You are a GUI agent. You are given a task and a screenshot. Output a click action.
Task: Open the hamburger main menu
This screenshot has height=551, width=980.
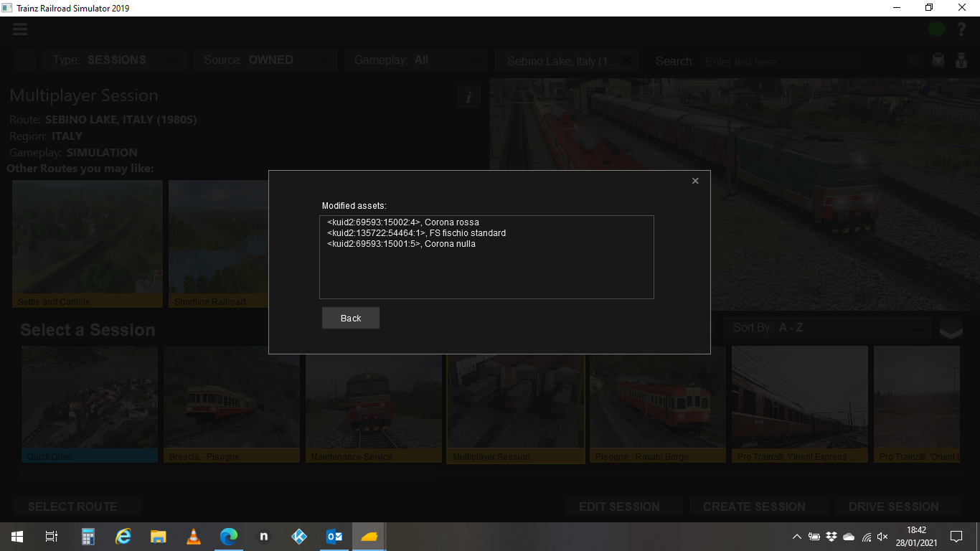coord(19,29)
